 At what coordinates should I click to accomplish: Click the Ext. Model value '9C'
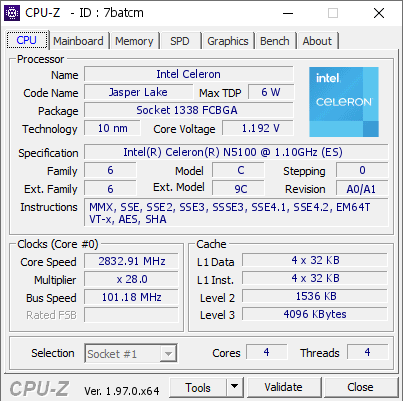[x=239, y=189]
